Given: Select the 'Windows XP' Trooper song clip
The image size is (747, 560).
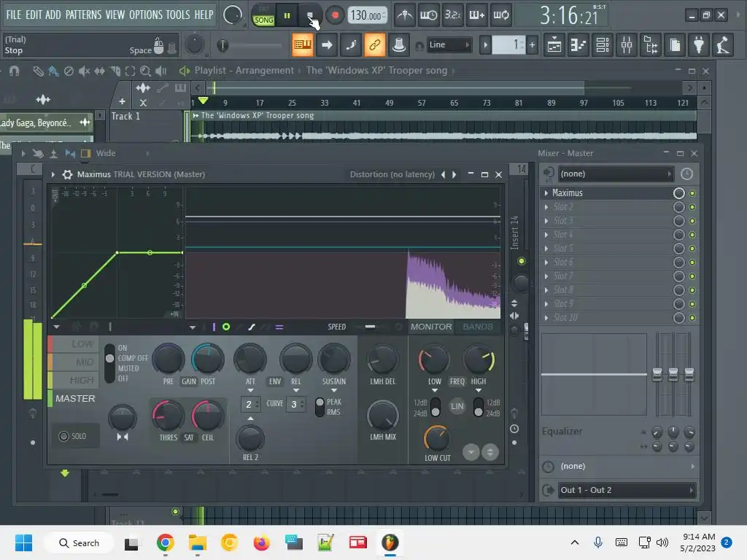Looking at the screenshot, I should pyautogui.click(x=443, y=125).
